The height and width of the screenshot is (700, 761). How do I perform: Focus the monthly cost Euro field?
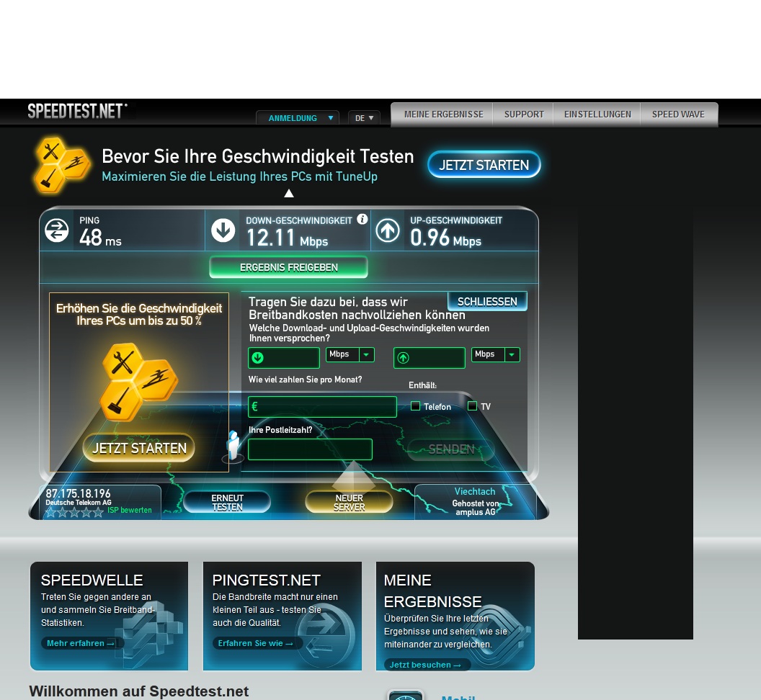[x=322, y=406]
